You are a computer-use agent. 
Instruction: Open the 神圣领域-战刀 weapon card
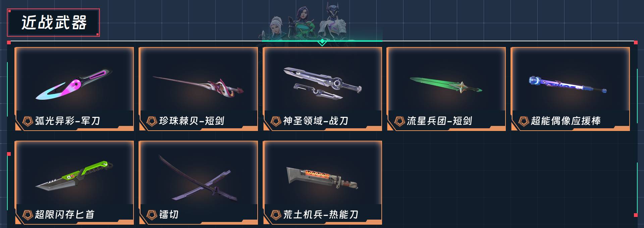pyautogui.click(x=322, y=89)
